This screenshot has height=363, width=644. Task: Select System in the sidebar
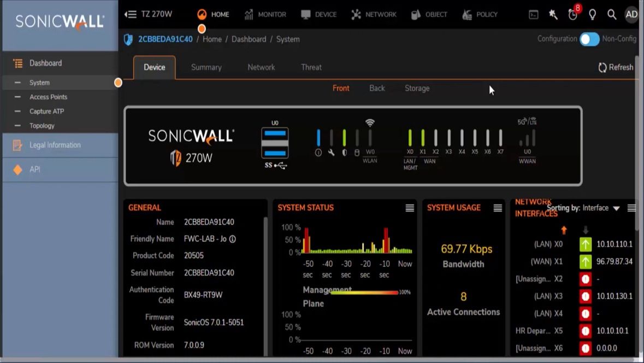[x=60, y=83]
